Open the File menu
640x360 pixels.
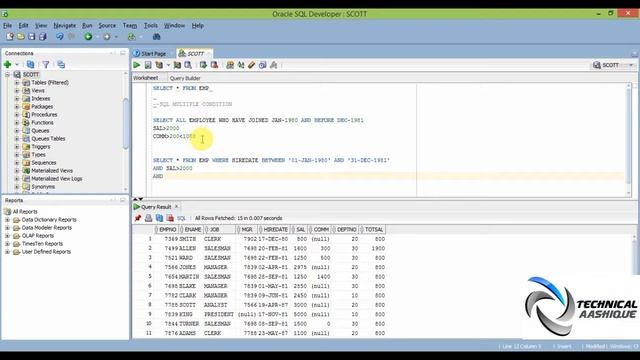tap(8, 25)
